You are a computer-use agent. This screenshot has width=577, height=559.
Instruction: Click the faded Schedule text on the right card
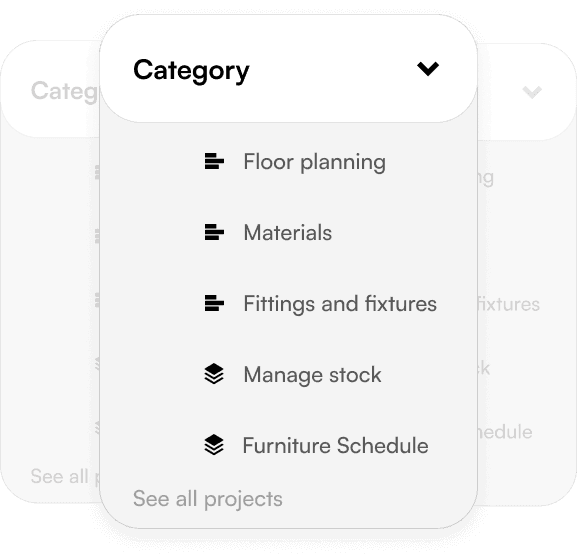coord(505,432)
